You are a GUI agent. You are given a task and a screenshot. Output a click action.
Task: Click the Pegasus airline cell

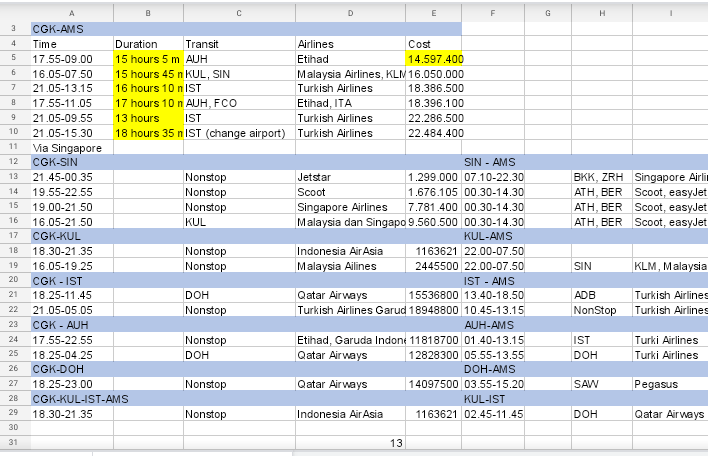click(670, 384)
